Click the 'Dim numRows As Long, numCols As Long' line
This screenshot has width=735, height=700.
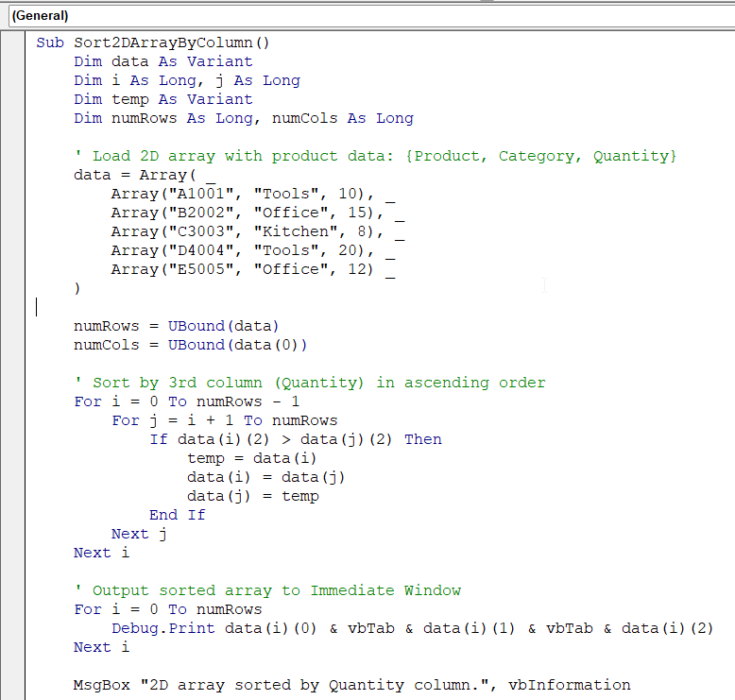(244, 118)
